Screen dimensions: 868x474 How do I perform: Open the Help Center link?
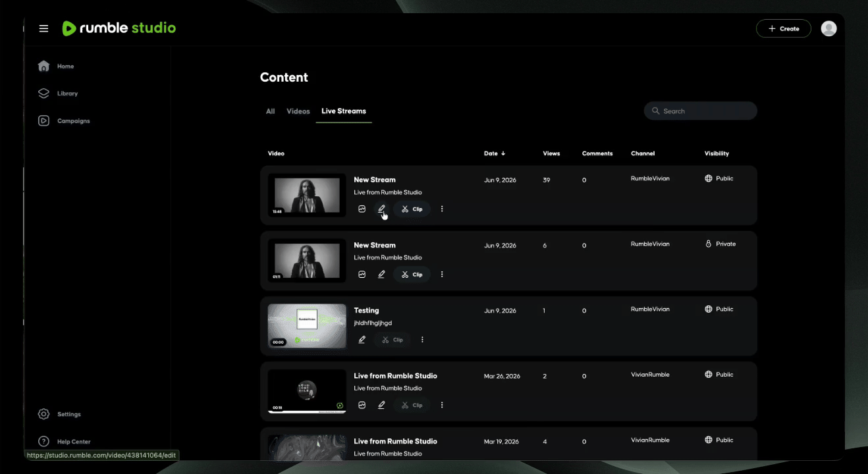pos(65,441)
